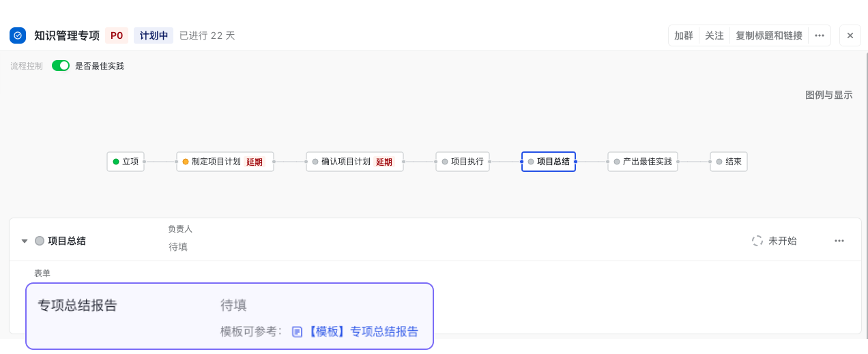Click 复制标题和链接 button
The width and height of the screenshot is (868, 354).
coord(768,35)
